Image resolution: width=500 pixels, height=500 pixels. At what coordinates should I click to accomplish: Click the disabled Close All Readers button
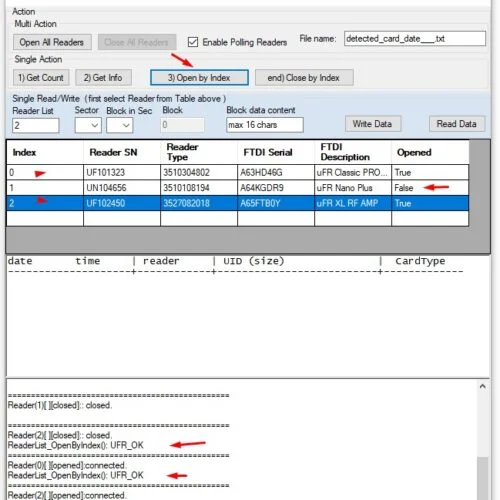click(x=137, y=42)
